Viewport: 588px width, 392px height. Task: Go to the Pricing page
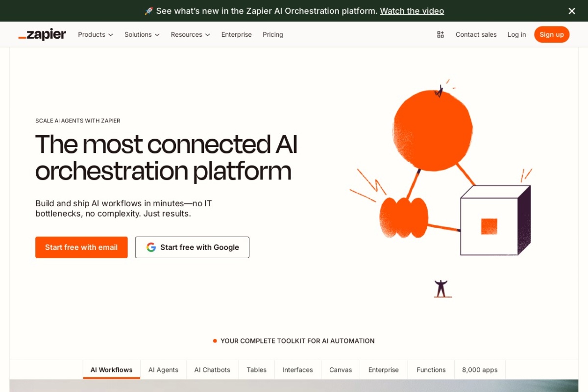273,34
